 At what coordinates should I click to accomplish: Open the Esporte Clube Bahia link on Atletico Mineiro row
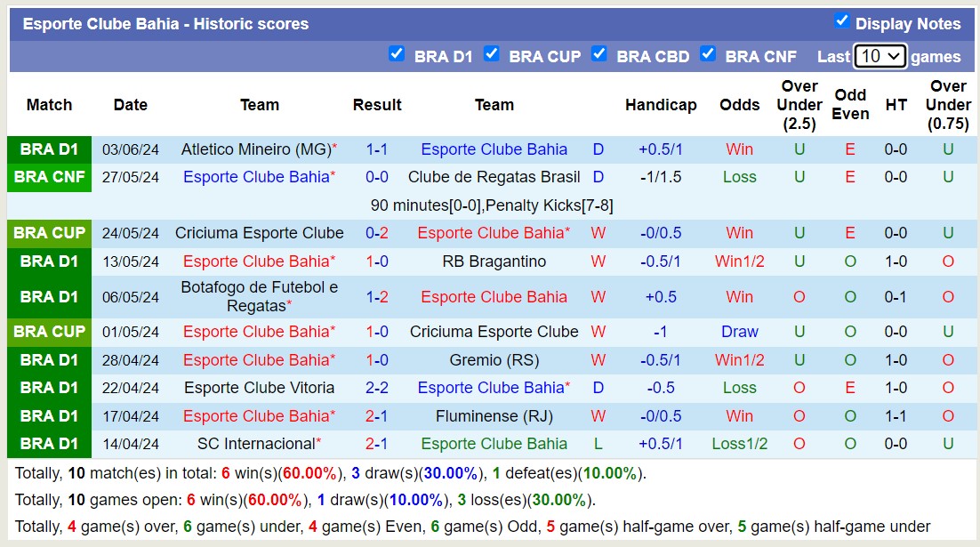tap(494, 149)
